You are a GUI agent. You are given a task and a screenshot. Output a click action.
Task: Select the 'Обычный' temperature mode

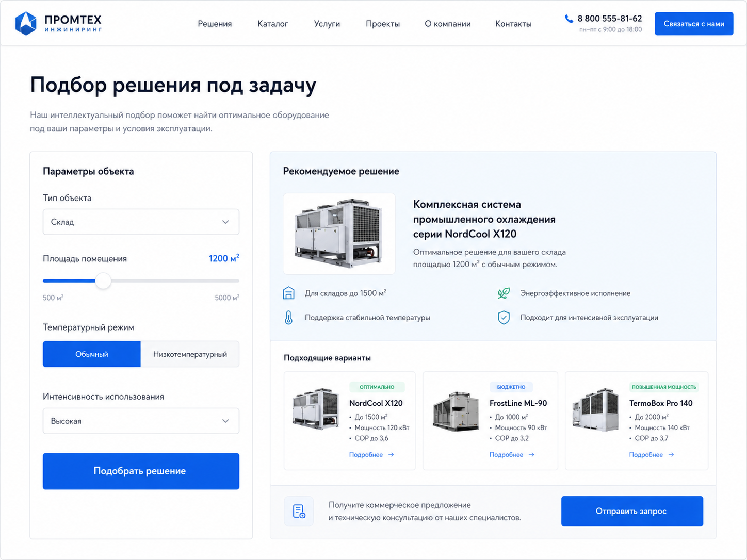click(x=92, y=354)
